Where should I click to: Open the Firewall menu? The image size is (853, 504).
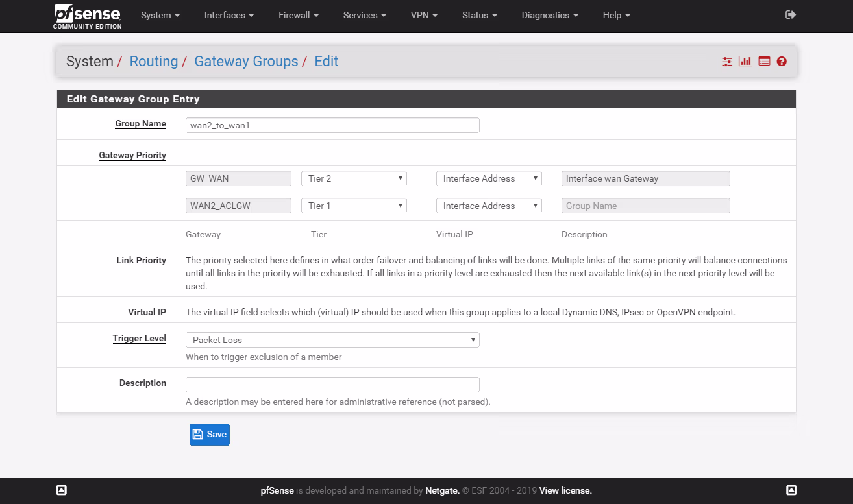click(299, 15)
